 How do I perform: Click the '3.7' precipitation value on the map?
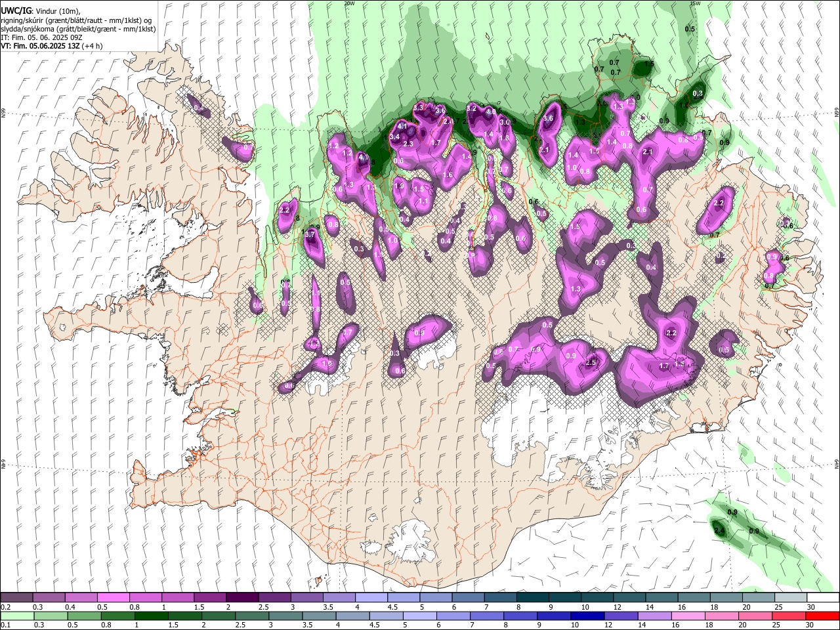[x=309, y=234]
